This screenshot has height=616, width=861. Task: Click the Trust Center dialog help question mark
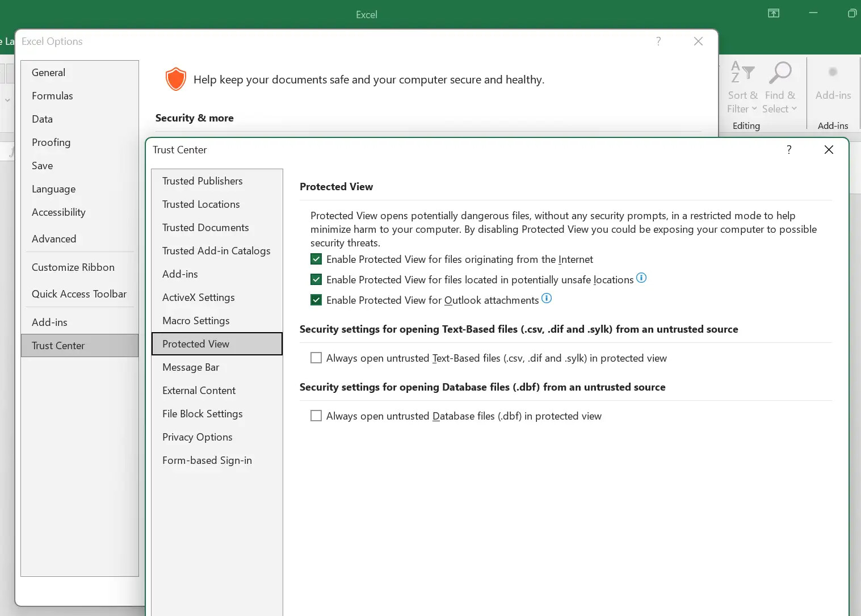coord(789,149)
